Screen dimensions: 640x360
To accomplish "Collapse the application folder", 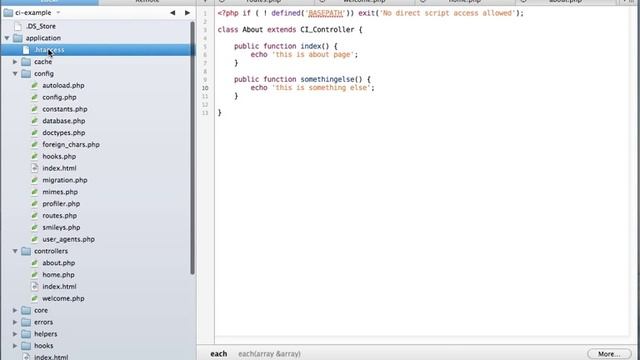I will point(7,38).
